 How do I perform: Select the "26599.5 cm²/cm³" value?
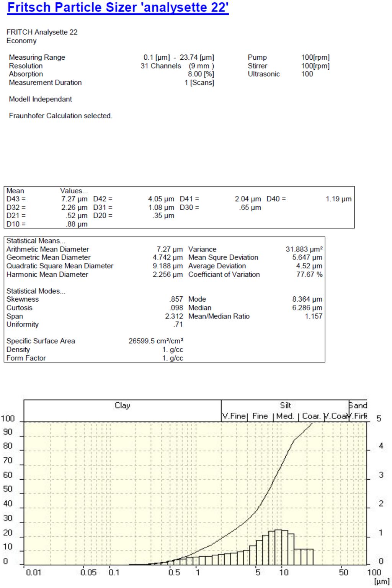coord(156,341)
